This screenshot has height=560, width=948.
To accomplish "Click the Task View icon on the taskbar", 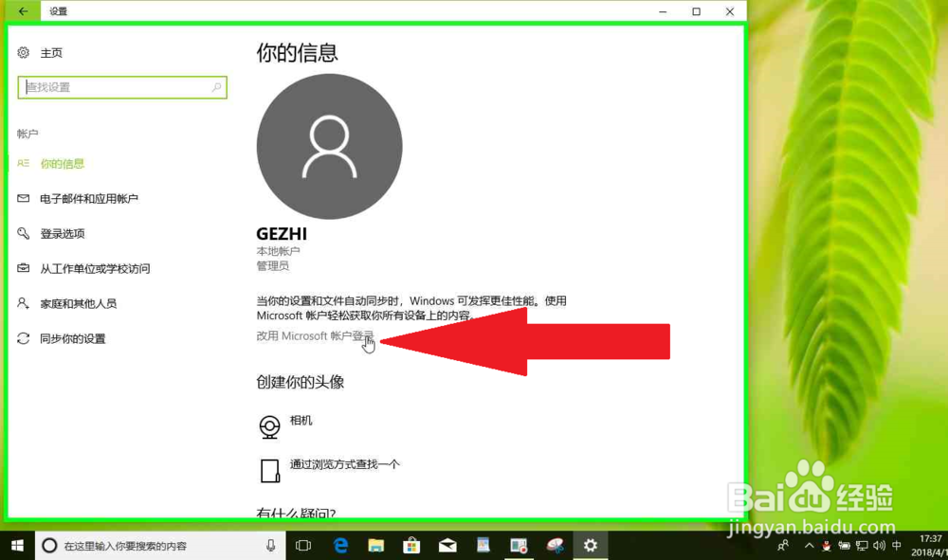I will coord(303,546).
